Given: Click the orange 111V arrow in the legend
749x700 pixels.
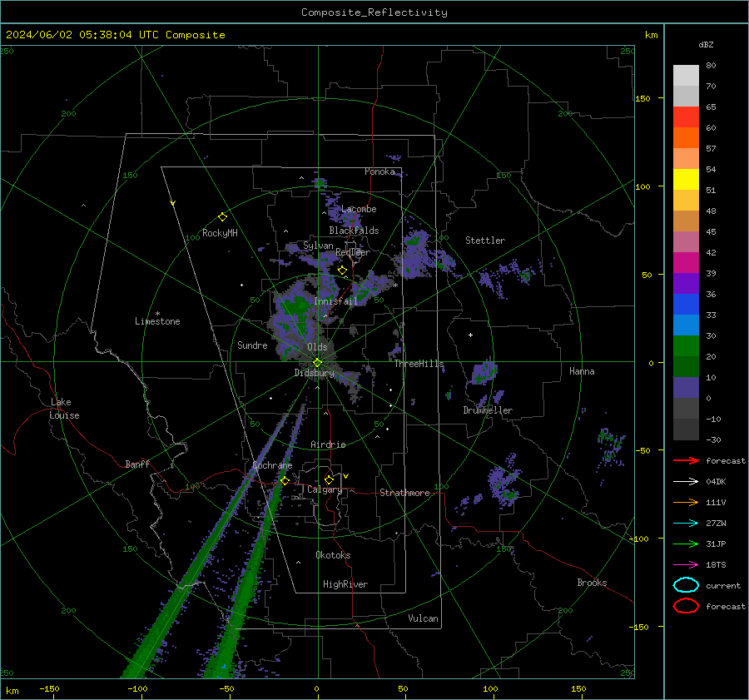Looking at the screenshot, I should coord(686,502).
